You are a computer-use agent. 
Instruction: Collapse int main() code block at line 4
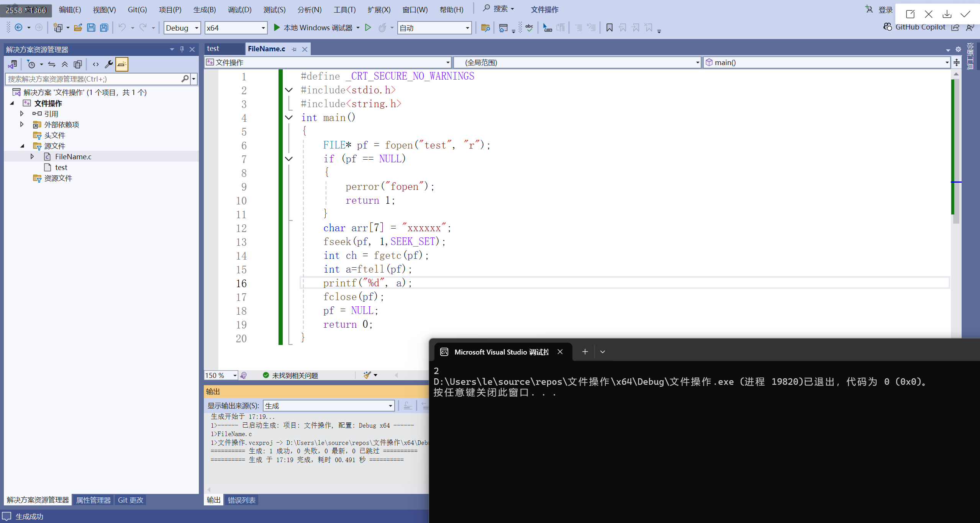(289, 118)
